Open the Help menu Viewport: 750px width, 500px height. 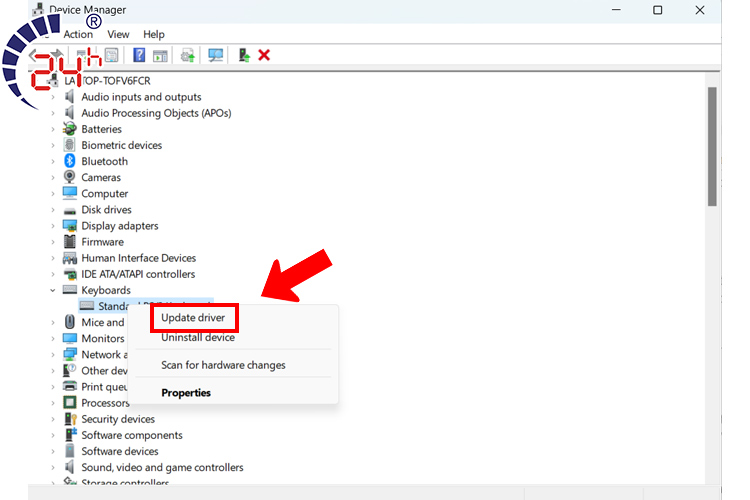(x=154, y=34)
